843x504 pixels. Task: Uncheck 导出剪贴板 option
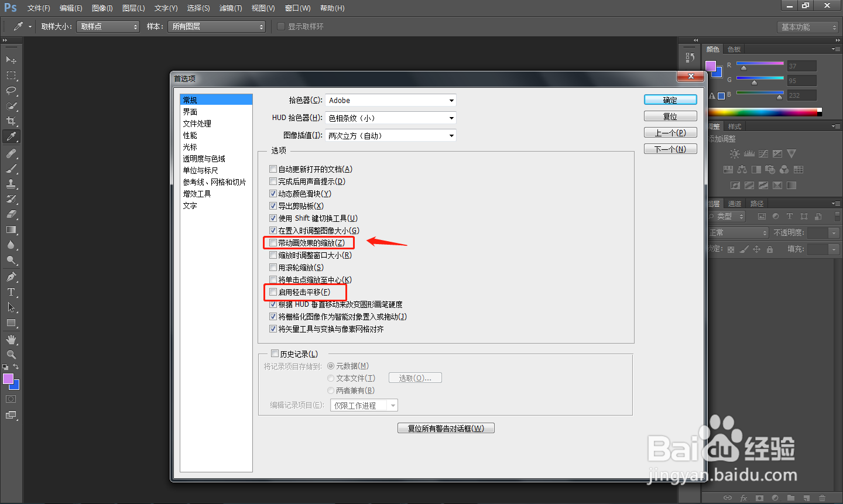pyautogui.click(x=273, y=206)
